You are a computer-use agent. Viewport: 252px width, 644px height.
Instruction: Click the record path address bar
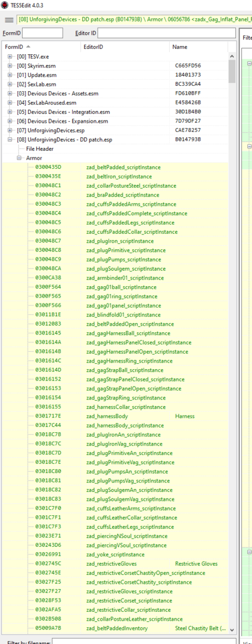click(134, 20)
